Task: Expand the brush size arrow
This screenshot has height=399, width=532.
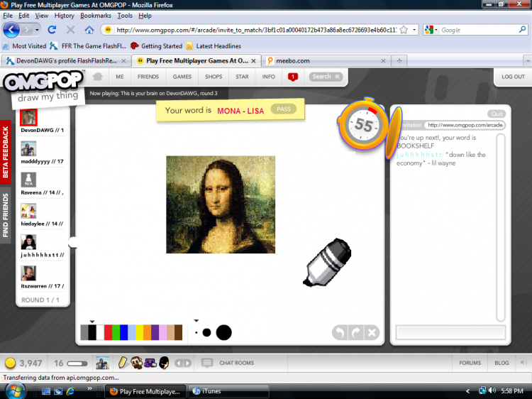Action: pos(196,321)
